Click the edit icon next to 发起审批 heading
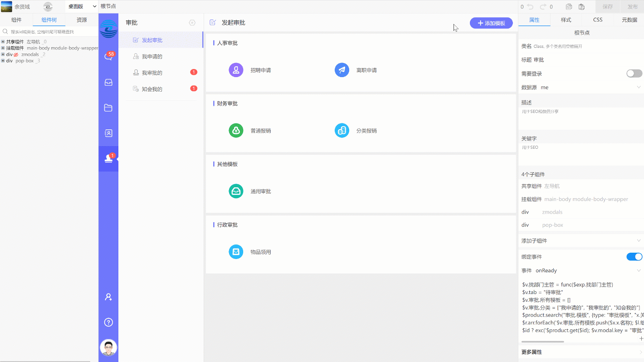This screenshot has width=644, height=362. pyautogui.click(x=213, y=23)
